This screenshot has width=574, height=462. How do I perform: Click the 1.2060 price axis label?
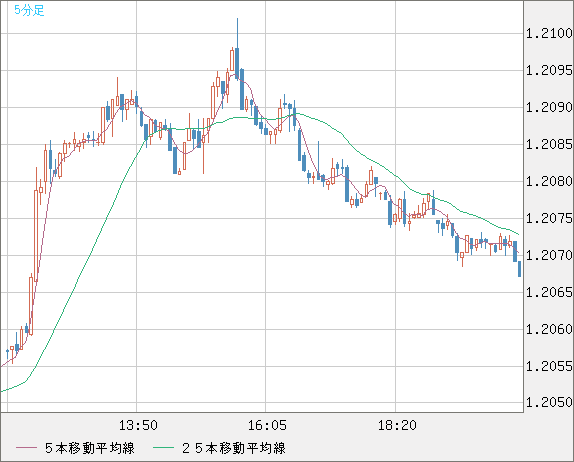[549, 329]
